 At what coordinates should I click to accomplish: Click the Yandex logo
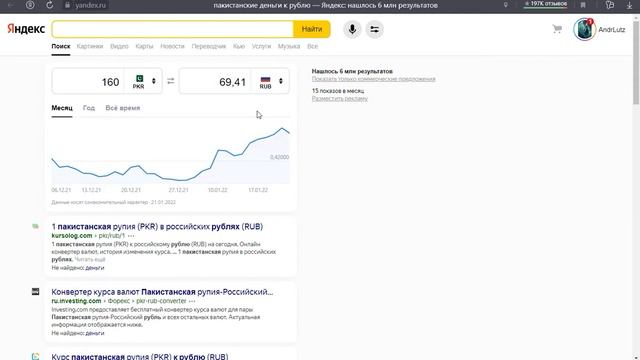[x=26, y=29]
